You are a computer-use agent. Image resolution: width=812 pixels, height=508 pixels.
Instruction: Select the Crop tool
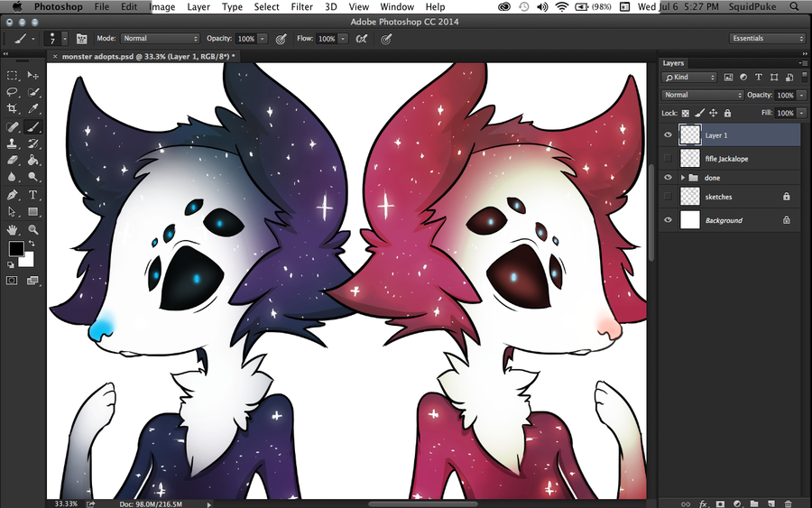pos(12,109)
